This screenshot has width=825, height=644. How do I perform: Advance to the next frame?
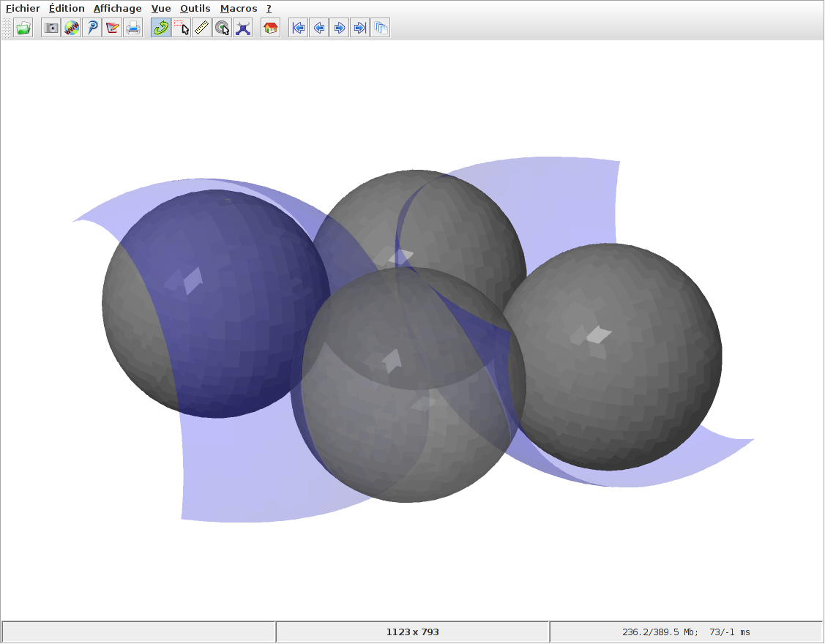[339, 29]
